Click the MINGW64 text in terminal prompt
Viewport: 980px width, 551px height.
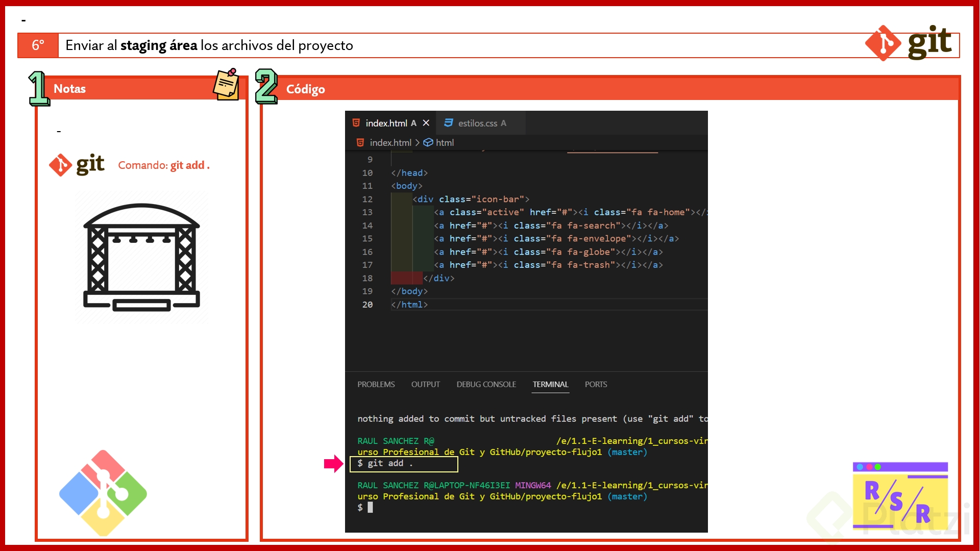click(x=533, y=486)
